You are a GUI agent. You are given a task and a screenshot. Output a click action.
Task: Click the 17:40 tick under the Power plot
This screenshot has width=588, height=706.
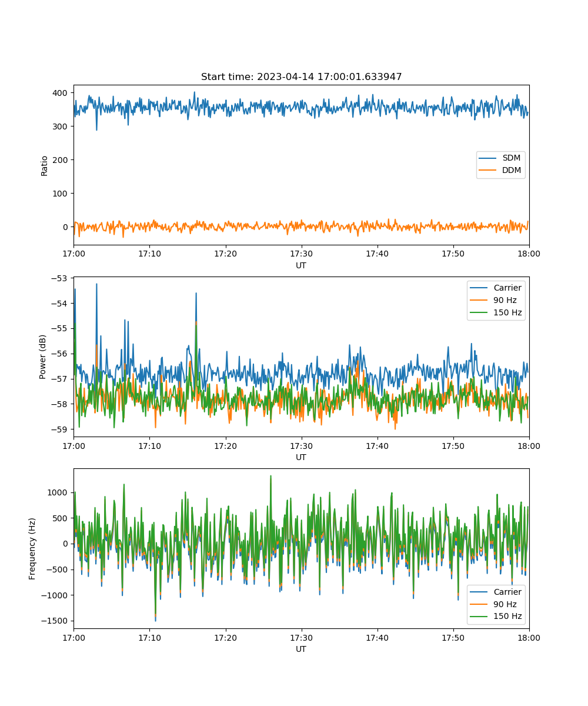click(377, 445)
